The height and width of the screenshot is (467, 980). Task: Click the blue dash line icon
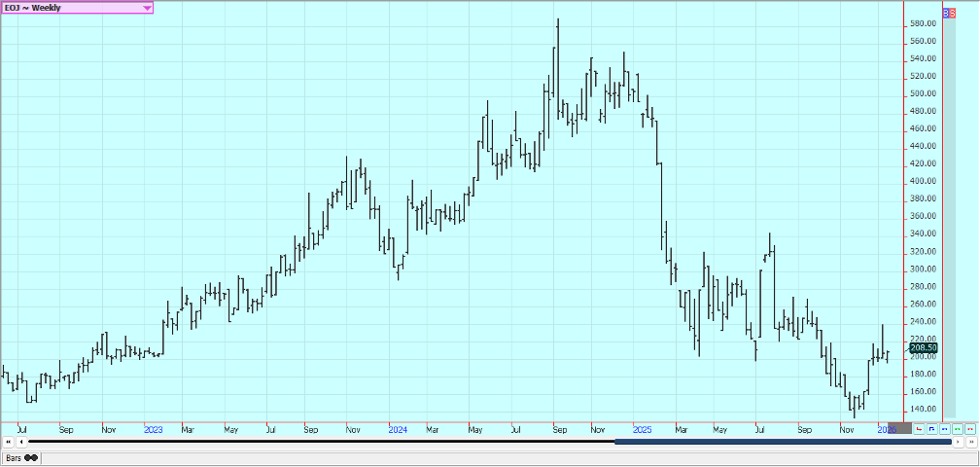pyautogui.click(x=945, y=428)
